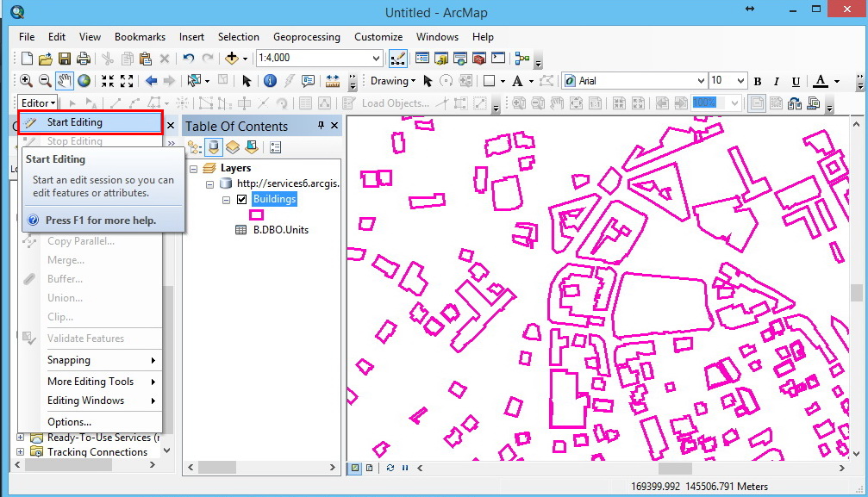Collapse the Layers tree node
The image size is (868, 497).
click(194, 168)
